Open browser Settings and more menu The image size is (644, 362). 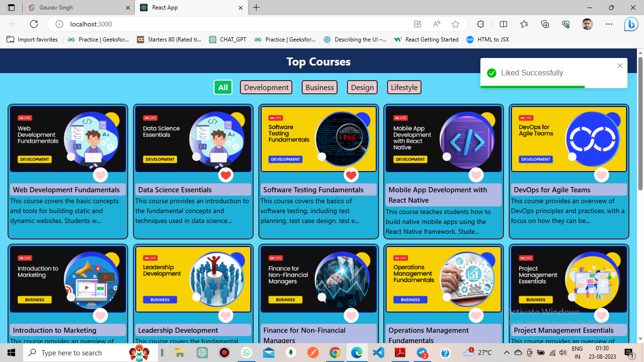(609, 24)
